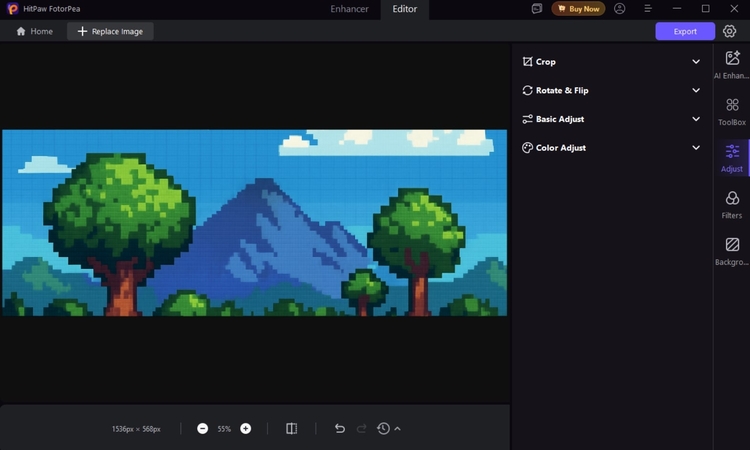Undo the last edit
The width and height of the screenshot is (750, 450).
click(x=340, y=428)
